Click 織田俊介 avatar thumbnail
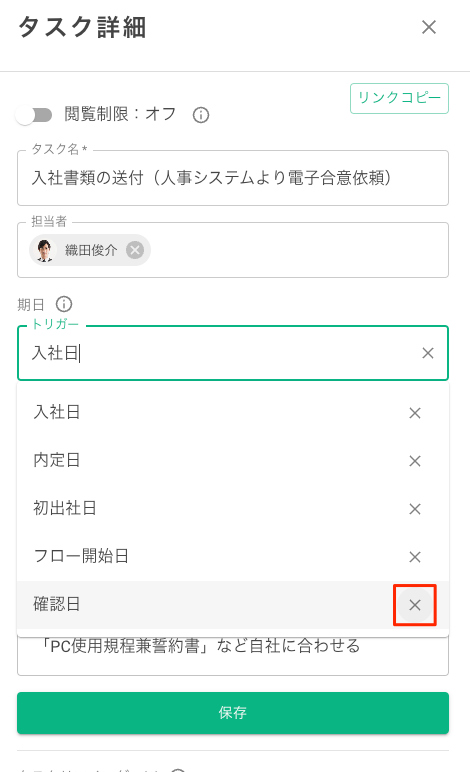The height and width of the screenshot is (772, 470). 45,250
